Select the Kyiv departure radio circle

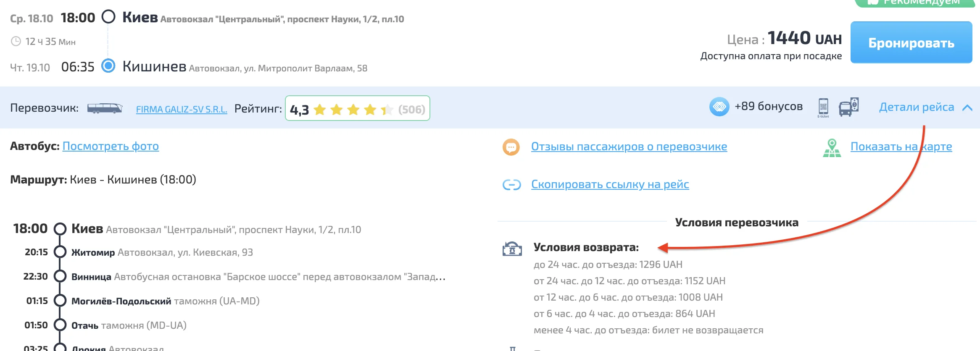tap(108, 17)
